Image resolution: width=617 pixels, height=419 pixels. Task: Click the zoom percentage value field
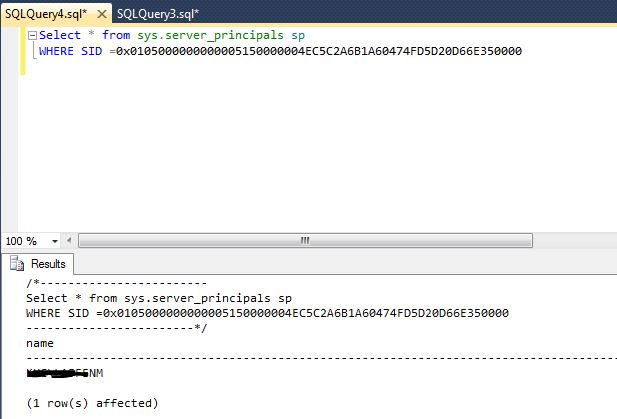(x=20, y=241)
